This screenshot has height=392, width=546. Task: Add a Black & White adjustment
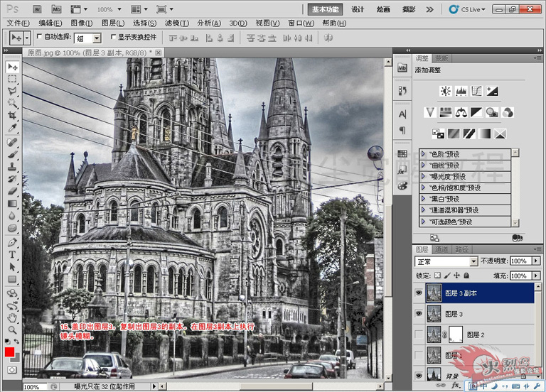click(477, 112)
